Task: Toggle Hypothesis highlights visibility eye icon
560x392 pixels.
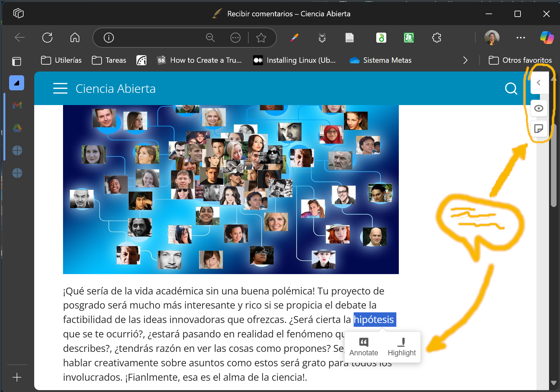Action: (x=539, y=109)
